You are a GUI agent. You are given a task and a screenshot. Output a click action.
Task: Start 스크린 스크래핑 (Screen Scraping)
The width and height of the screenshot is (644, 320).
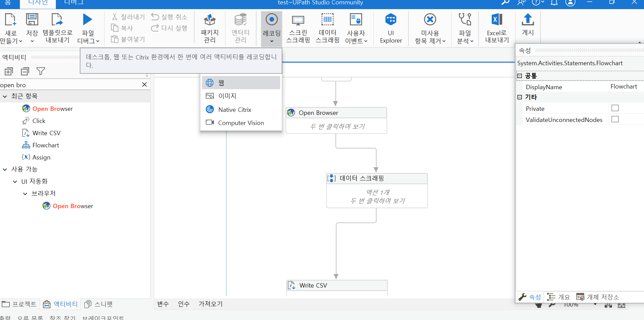298,28
